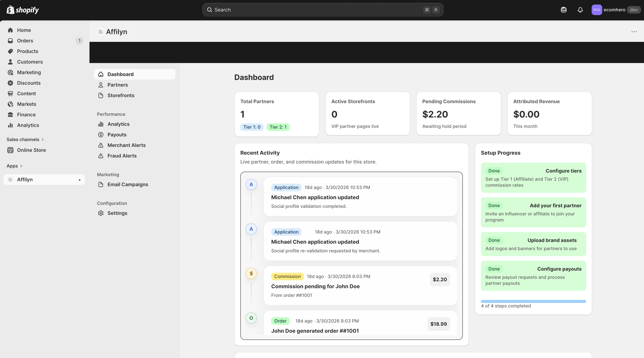The height and width of the screenshot is (358, 644).
Task: Open the Active Storefronts card
Action: (367, 113)
